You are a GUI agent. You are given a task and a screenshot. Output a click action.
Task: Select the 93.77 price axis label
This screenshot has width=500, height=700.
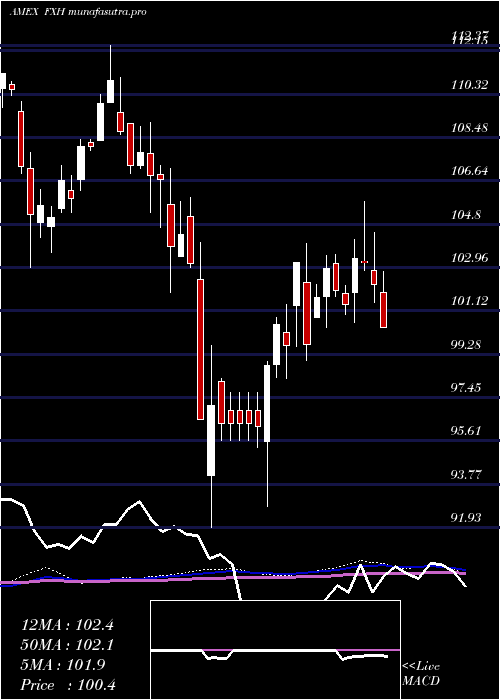(466, 474)
